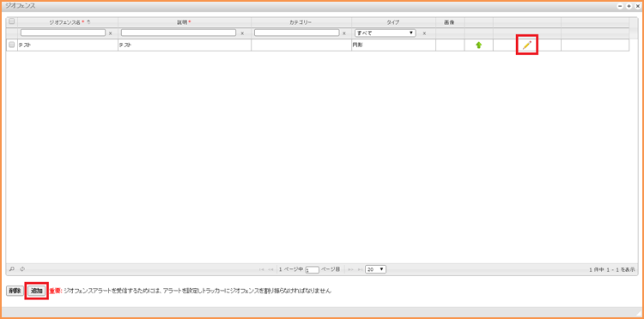Click the magnifier search icon in pager bar
This screenshot has width=644, height=319.
coord(12,269)
